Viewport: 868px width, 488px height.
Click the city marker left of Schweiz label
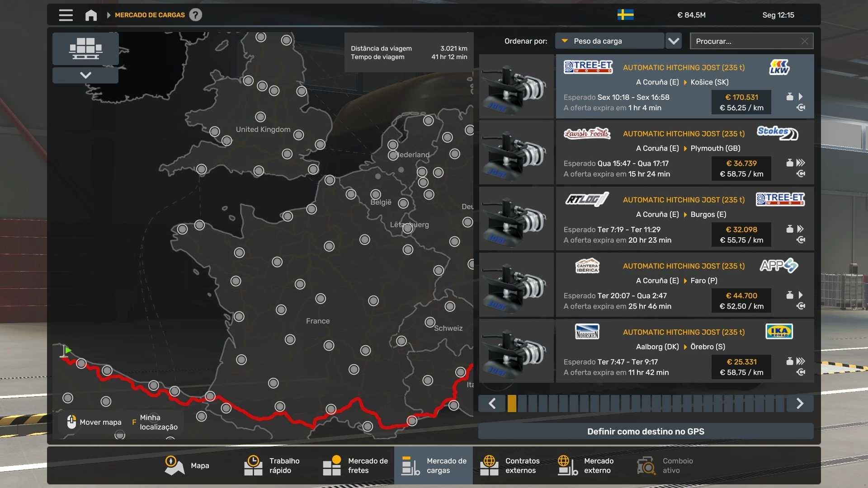point(429,322)
